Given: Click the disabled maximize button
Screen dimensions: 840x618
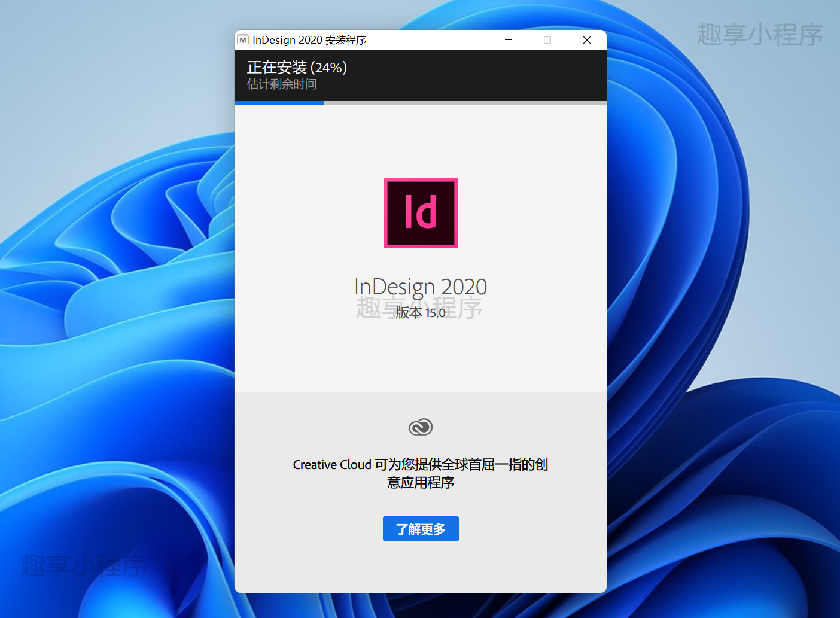Looking at the screenshot, I should pos(547,40).
